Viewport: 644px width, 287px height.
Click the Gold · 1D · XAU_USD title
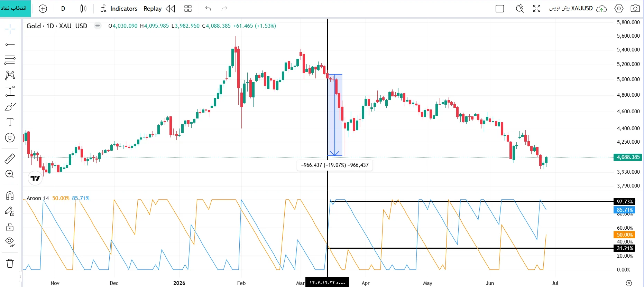pos(57,26)
